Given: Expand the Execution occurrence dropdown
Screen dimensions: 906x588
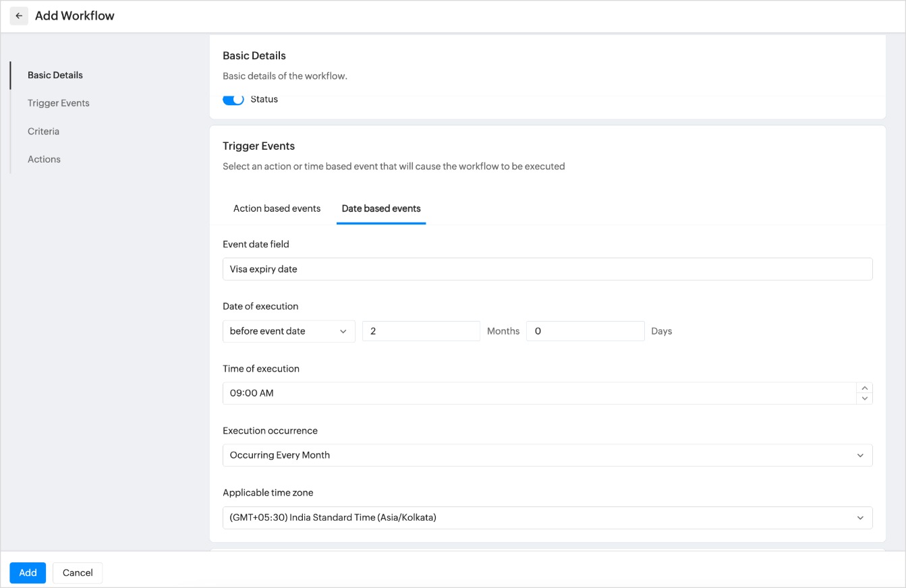Looking at the screenshot, I should [547, 455].
